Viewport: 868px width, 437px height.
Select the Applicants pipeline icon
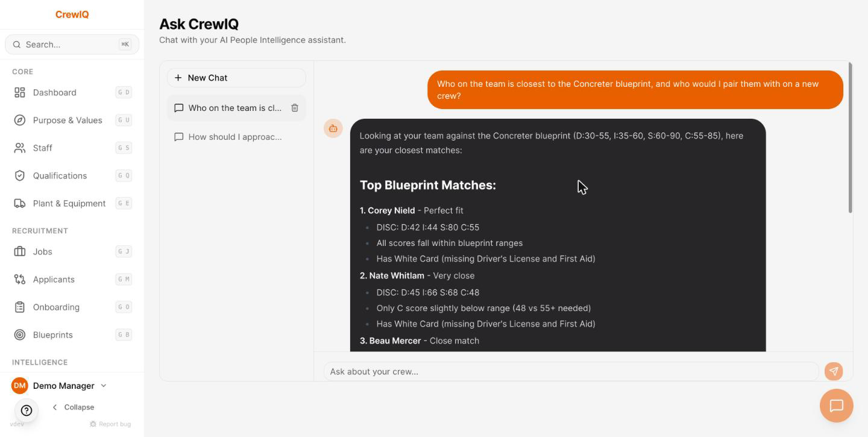pos(20,279)
